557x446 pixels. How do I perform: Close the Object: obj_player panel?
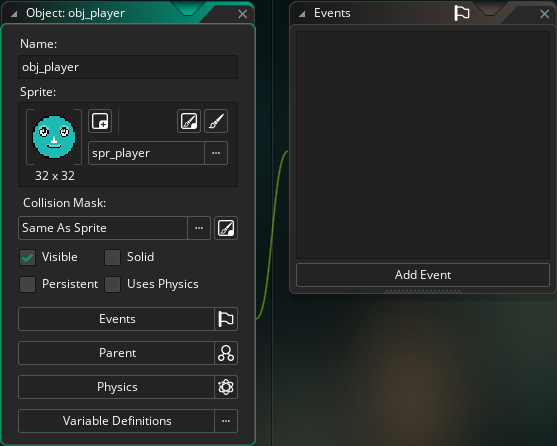coord(243,14)
